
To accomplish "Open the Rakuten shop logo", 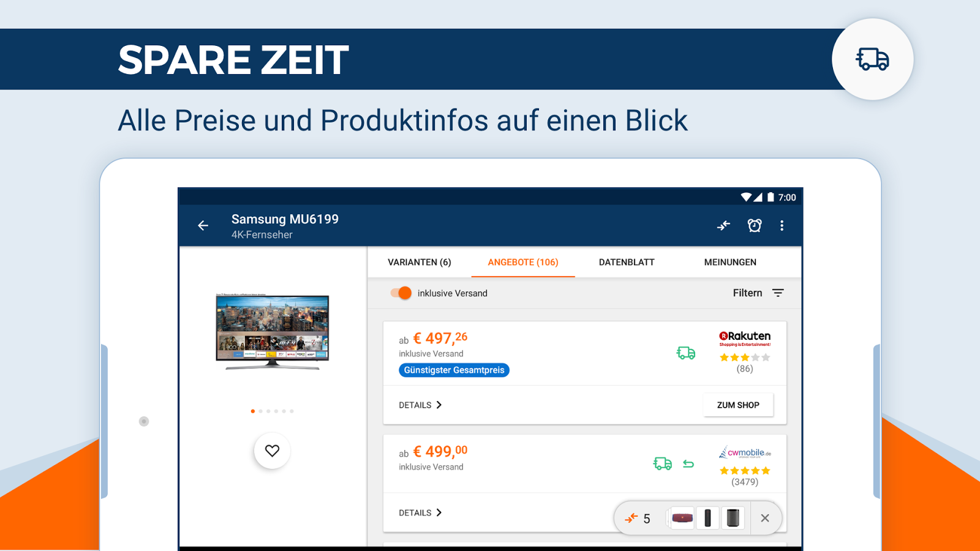I will click(x=745, y=339).
